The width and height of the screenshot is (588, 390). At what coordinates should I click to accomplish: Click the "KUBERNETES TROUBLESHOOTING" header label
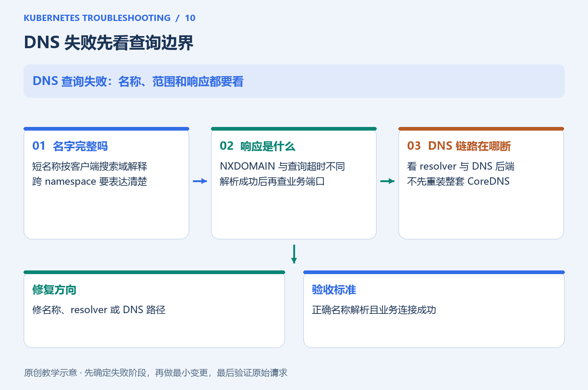(97, 18)
